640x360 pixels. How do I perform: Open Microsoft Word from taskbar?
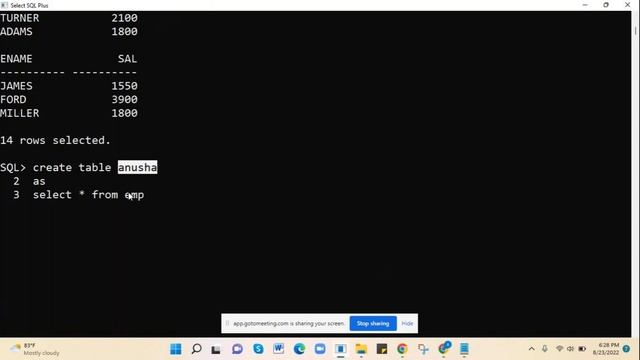pos(279,349)
